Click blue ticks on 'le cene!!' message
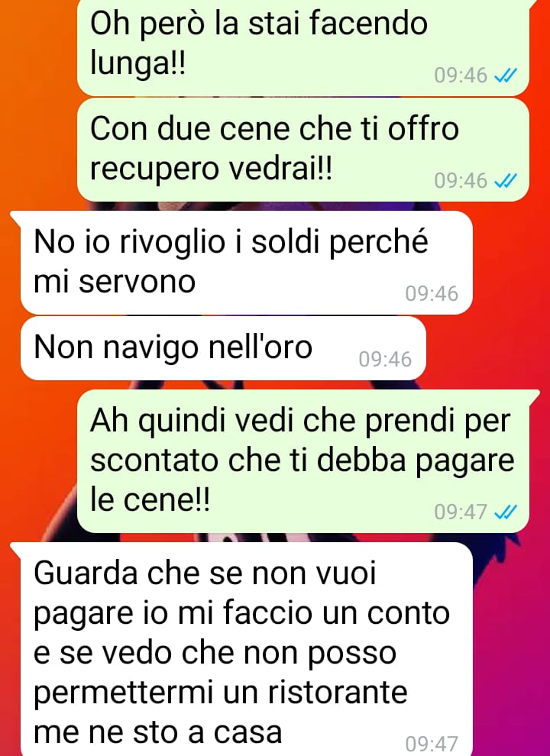Screen dimensions: 550x756 click(506, 512)
